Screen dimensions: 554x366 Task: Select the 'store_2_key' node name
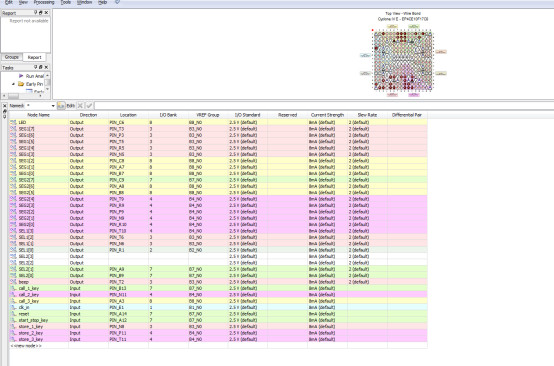pos(30,333)
